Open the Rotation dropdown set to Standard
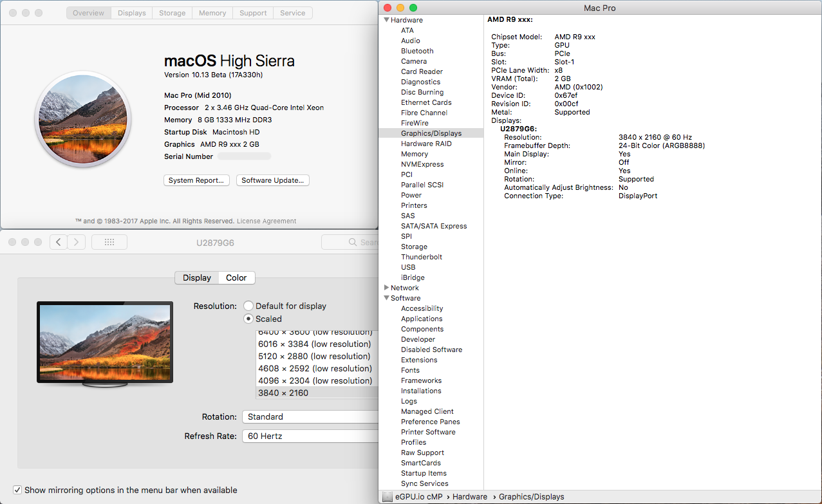 pos(310,416)
